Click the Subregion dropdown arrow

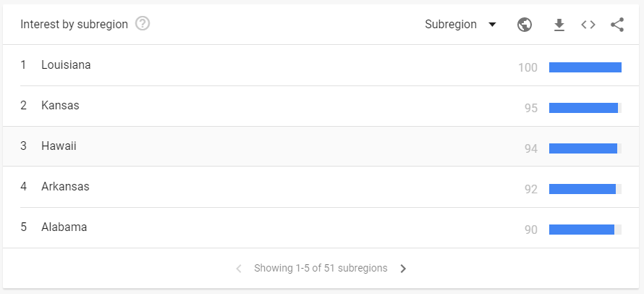492,25
